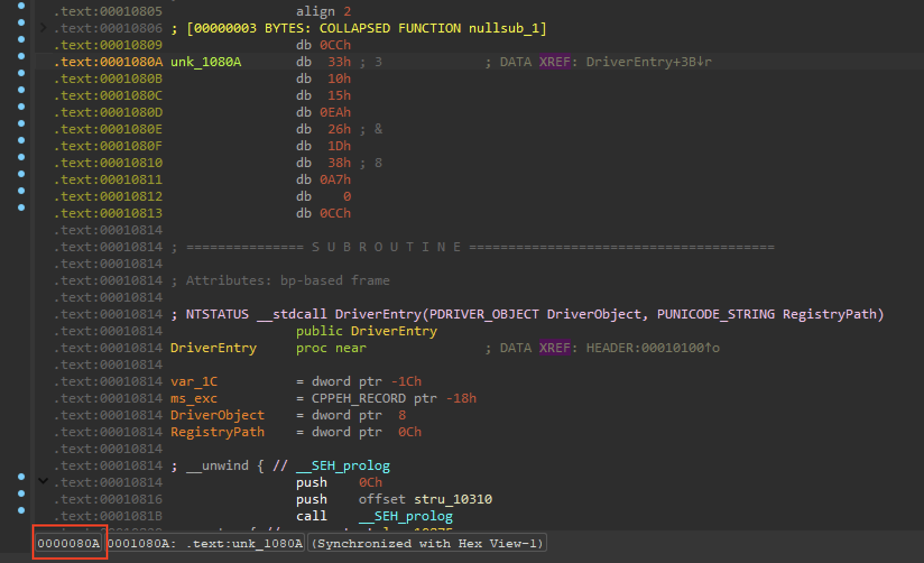Follow the DriverEntry+3B cross reference
The height and width of the screenshot is (563, 924).
point(649,62)
